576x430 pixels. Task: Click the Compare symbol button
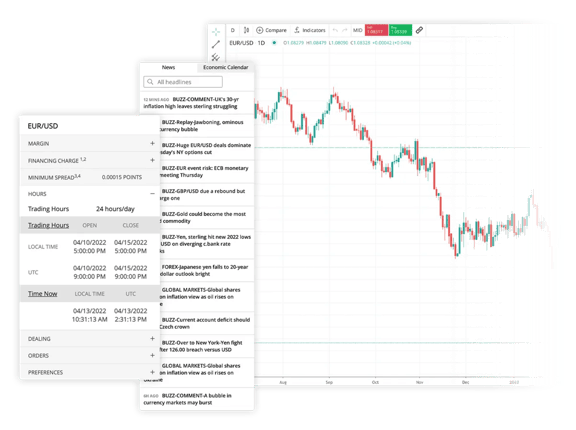[271, 30]
